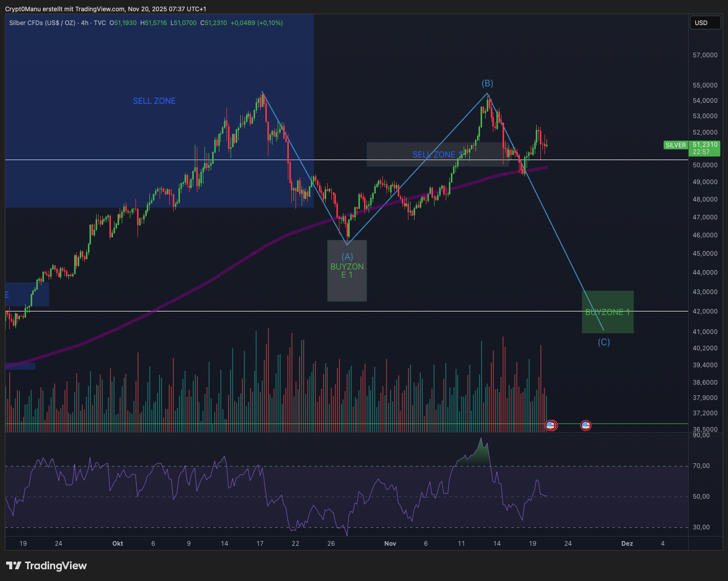Screen dimensions: 728x581
Task: Click the 50,0000 level on price axis
Action: pyautogui.click(x=704, y=165)
